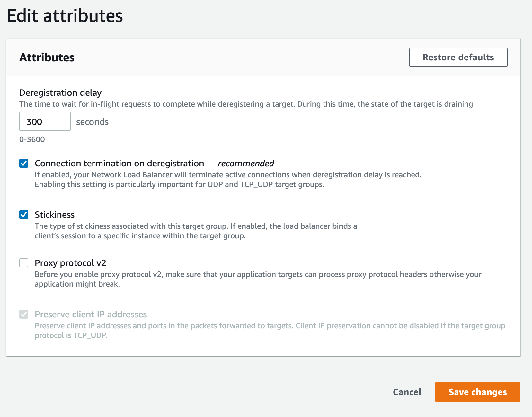Click the recommended text next to connection termination

coord(245,163)
